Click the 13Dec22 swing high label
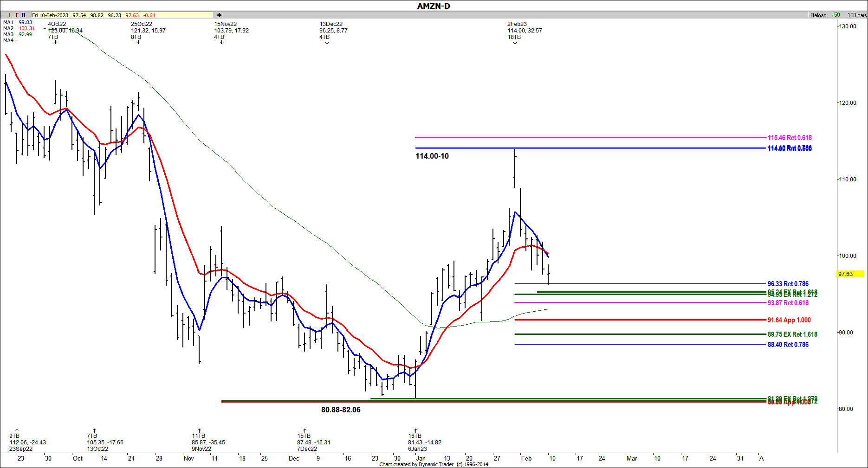Screen dimensions: 868x468 (x=330, y=24)
